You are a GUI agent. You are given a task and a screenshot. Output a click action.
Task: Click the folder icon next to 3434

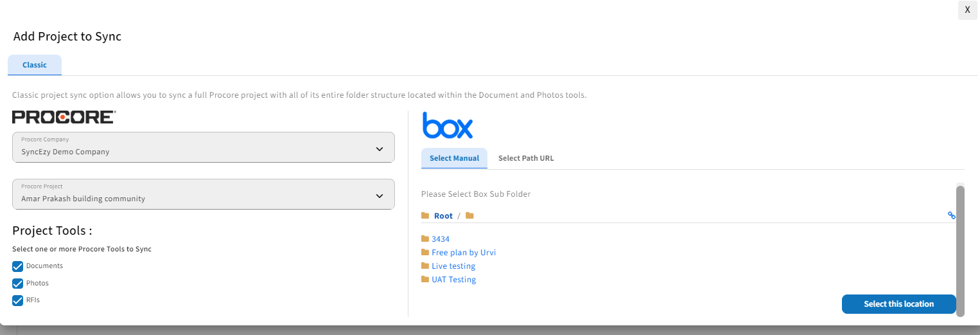click(425, 239)
